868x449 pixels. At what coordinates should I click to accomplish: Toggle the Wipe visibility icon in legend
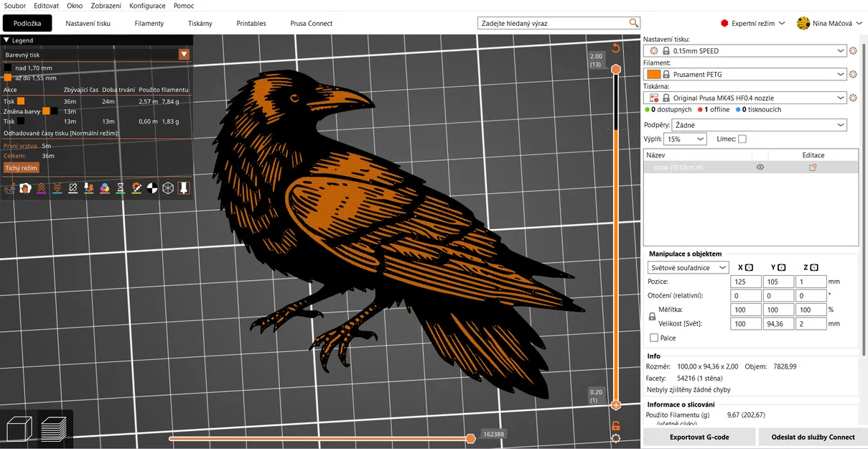tap(25, 188)
